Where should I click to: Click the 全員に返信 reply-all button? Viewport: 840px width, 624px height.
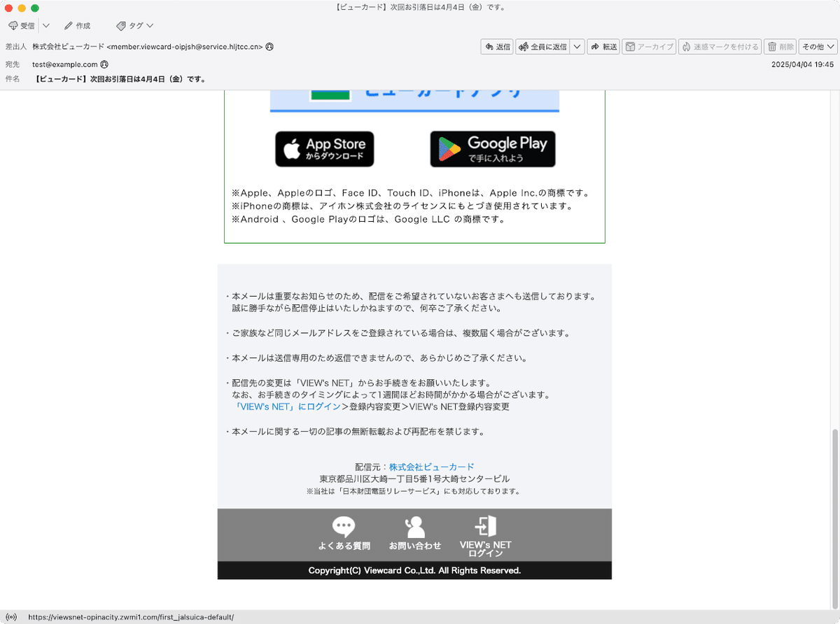coord(542,47)
